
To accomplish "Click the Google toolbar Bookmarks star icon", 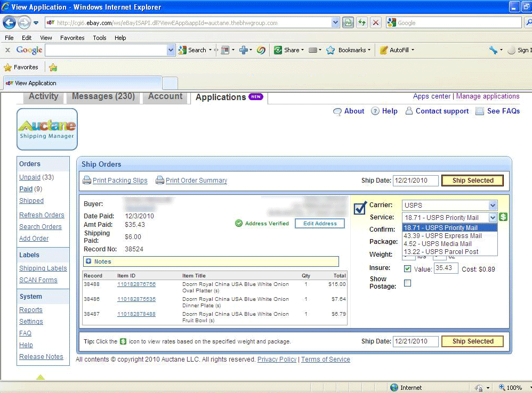I will (331, 50).
